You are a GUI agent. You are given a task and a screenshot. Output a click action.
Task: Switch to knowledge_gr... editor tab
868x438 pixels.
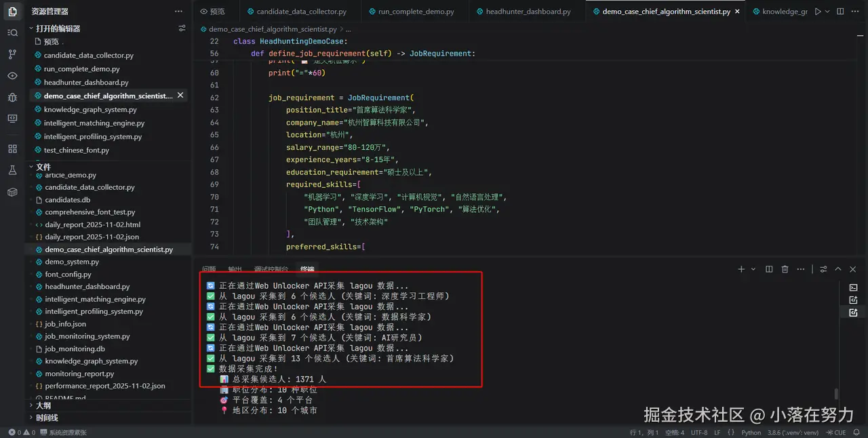(780, 12)
